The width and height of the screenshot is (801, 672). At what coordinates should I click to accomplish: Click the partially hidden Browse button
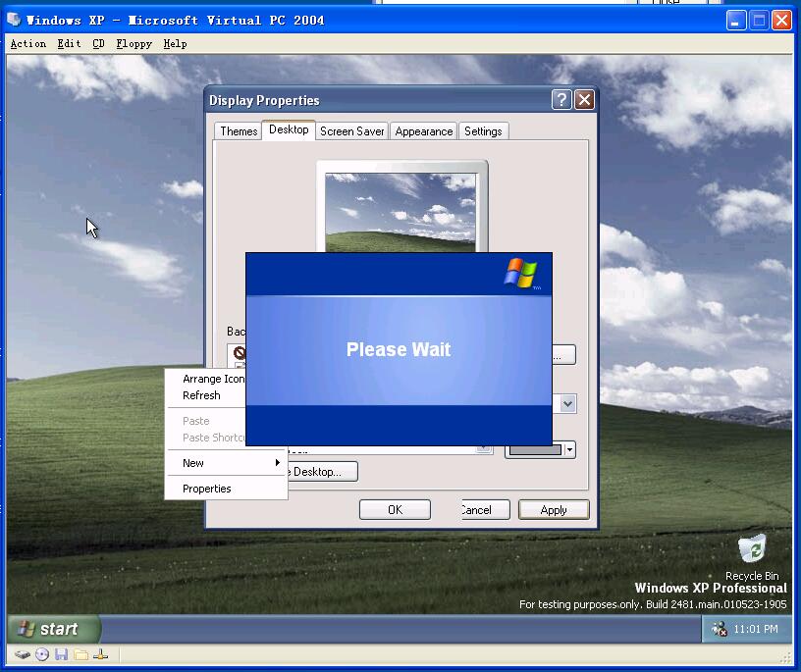(x=564, y=354)
